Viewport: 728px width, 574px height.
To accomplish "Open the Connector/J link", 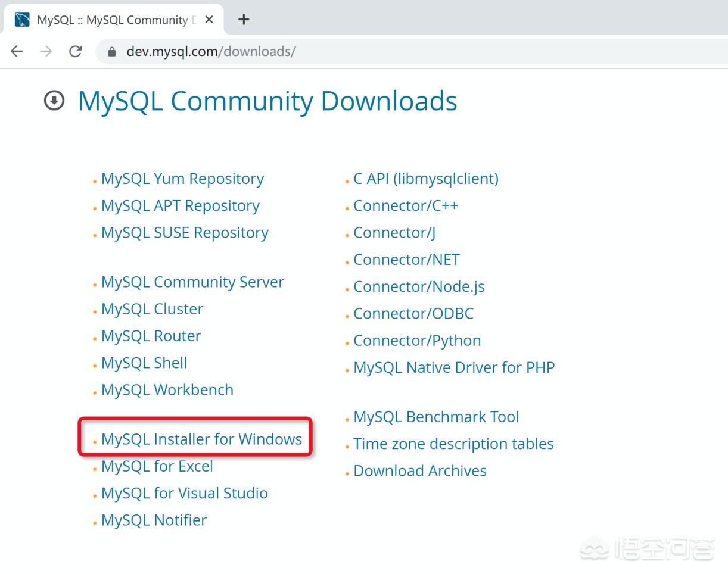I will (x=394, y=232).
